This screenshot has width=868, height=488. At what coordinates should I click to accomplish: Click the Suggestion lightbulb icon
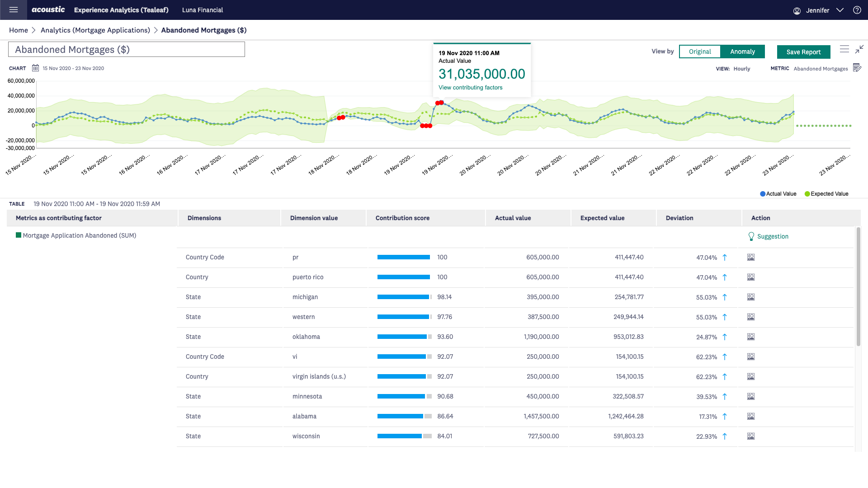(x=751, y=236)
